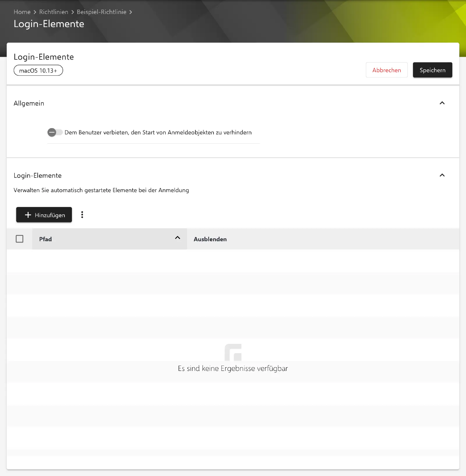Go to Home breadcrumb
Viewport: 466px width, 476px height.
coord(22,12)
